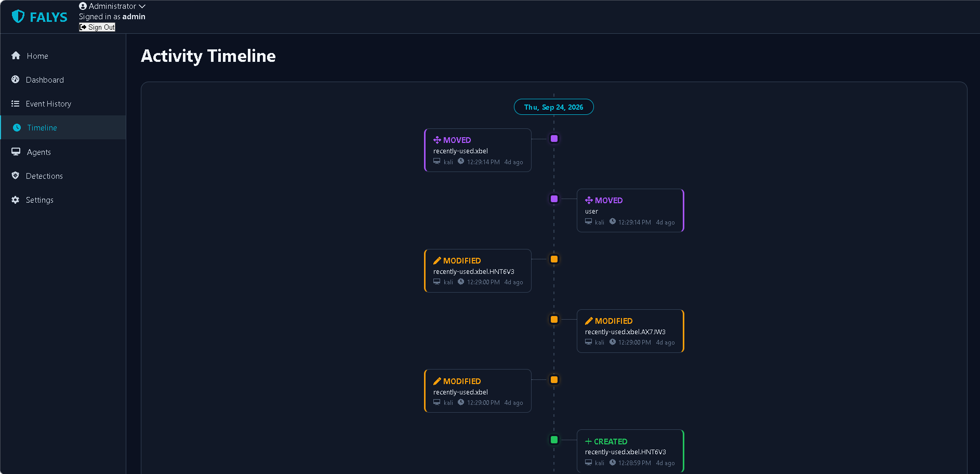Click pencil icon on recently-used.xbel.AX7JW3 card

pyautogui.click(x=589, y=321)
